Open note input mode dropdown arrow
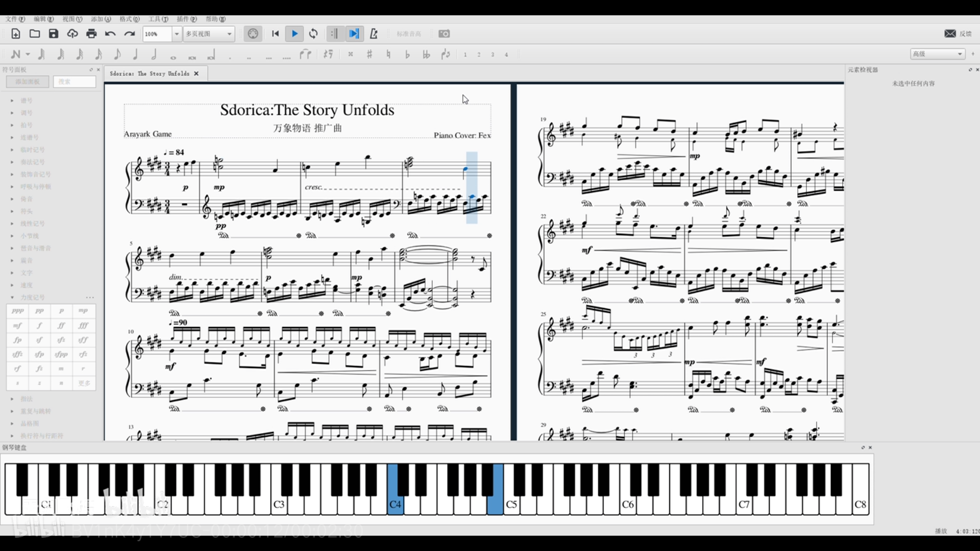Viewport: 980px width, 551px height. point(28,54)
